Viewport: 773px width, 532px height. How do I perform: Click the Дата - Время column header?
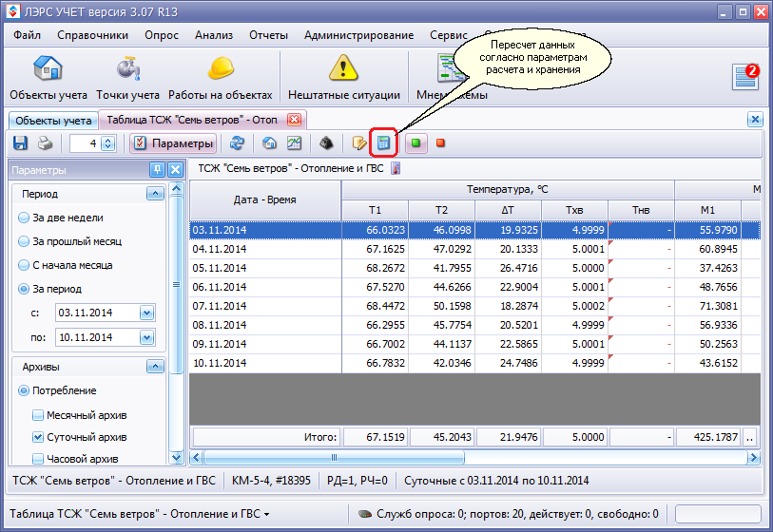click(265, 200)
